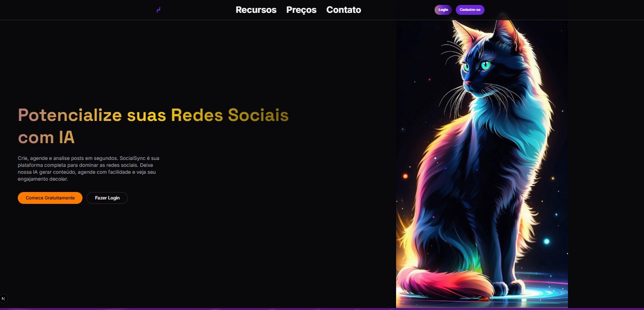Image resolution: width=644 pixels, height=310 pixels.
Task: Click the "com IA" heading line
Action: pyautogui.click(x=46, y=137)
